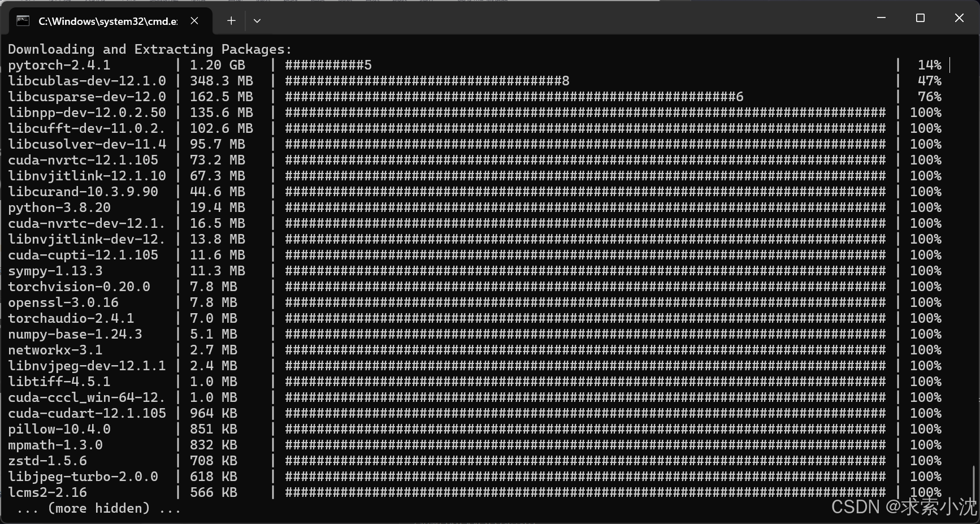Click the pillow-10.4.0 package name
Screen dimensions: 980x524
click(x=59, y=429)
